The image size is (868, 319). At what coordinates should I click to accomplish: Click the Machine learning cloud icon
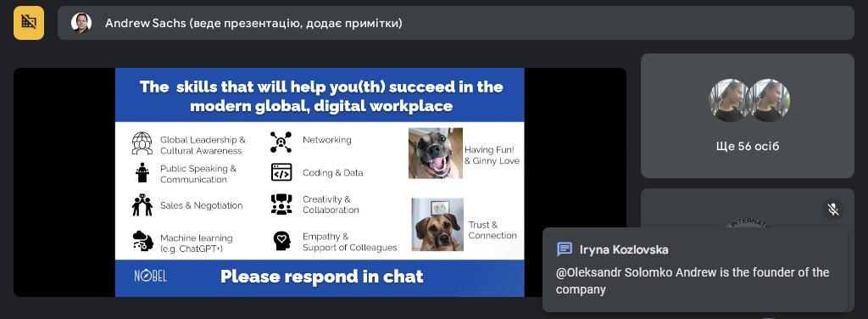142,241
